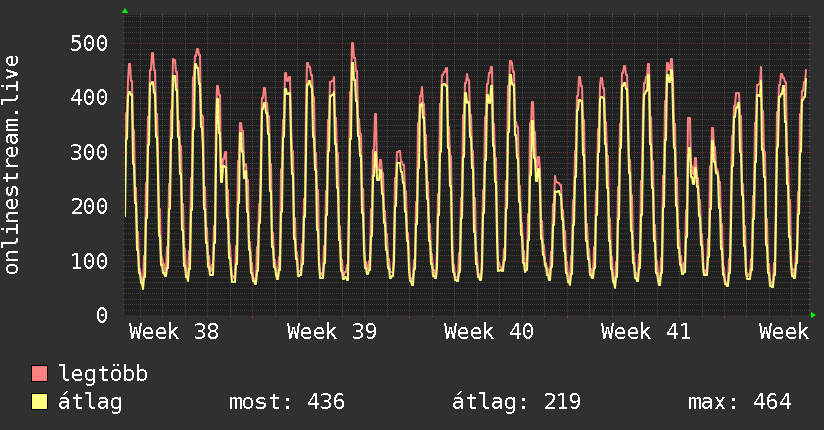Click the 0 y-axis value
The width and height of the screenshot is (824, 430).
click(x=102, y=315)
